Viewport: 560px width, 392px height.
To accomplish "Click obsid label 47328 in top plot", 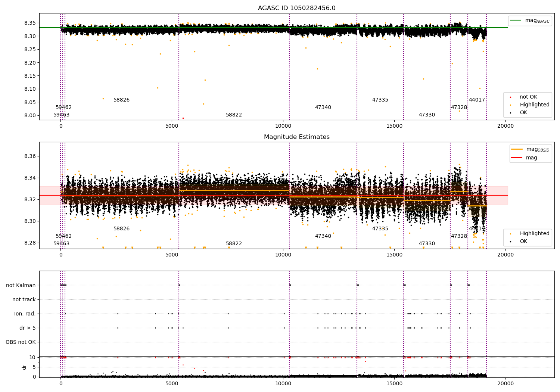I will 459,108.
